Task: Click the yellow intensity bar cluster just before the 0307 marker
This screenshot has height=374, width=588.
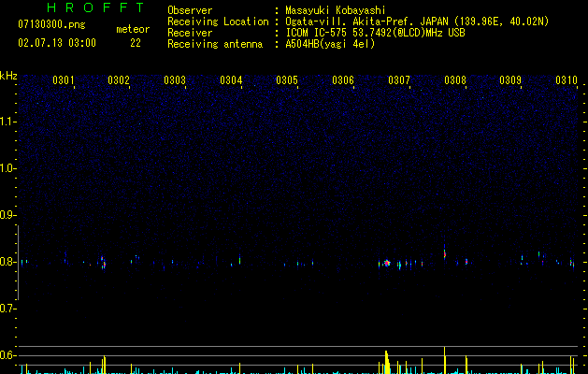Action: tap(387, 363)
